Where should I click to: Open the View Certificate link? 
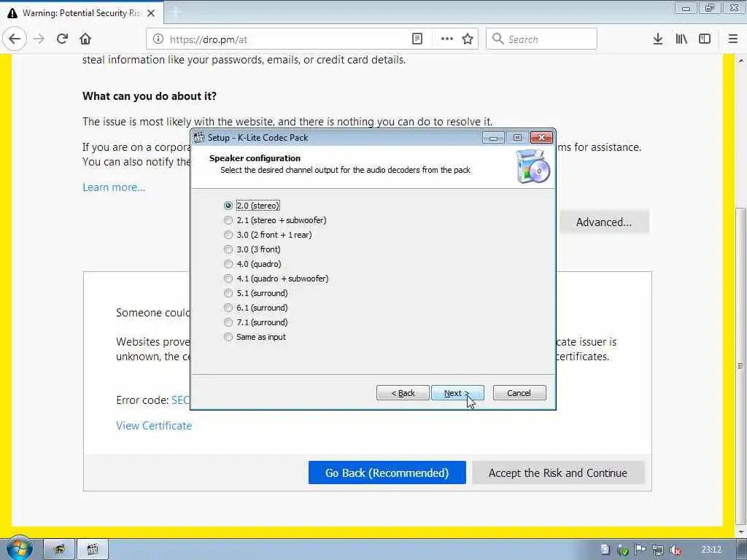coord(154,426)
